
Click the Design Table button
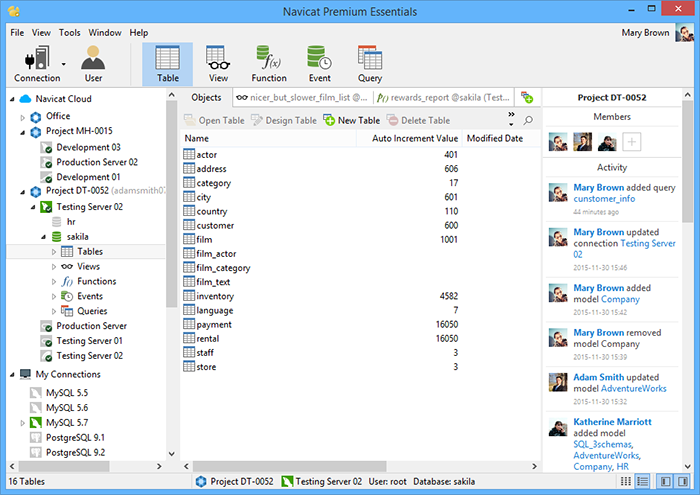point(283,120)
